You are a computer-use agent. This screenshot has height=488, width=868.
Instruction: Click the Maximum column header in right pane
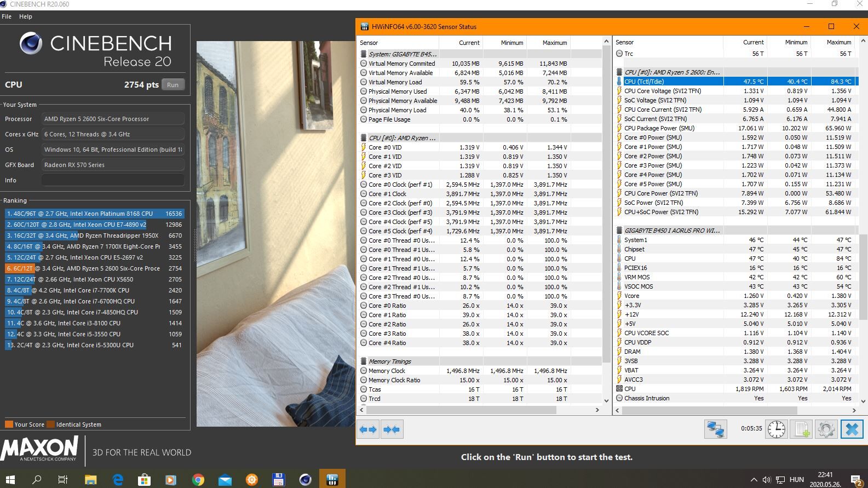click(x=833, y=42)
